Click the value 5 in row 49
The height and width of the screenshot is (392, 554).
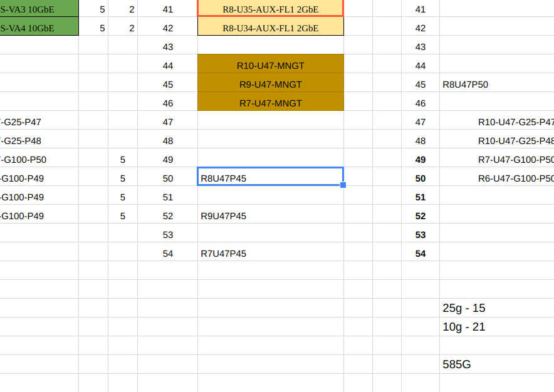tap(123, 160)
